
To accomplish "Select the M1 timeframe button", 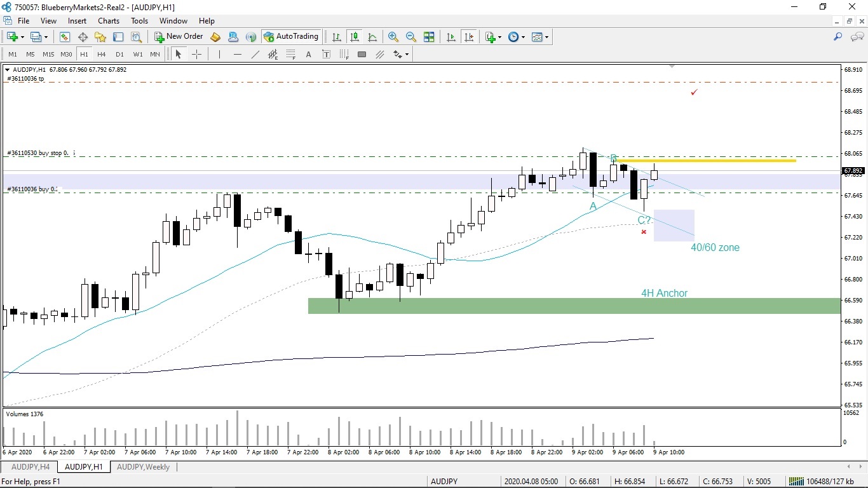I will pyautogui.click(x=13, y=55).
